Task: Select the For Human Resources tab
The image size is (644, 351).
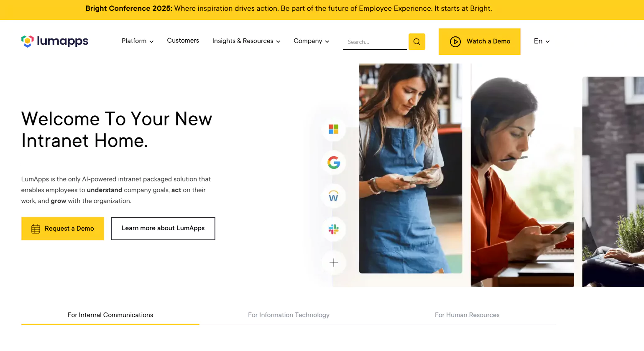Action: click(x=467, y=315)
